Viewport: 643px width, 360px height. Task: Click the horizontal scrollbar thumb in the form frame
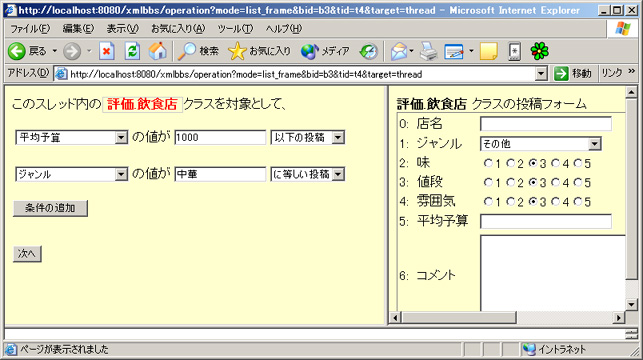pyautogui.click(x=458, y=317)
